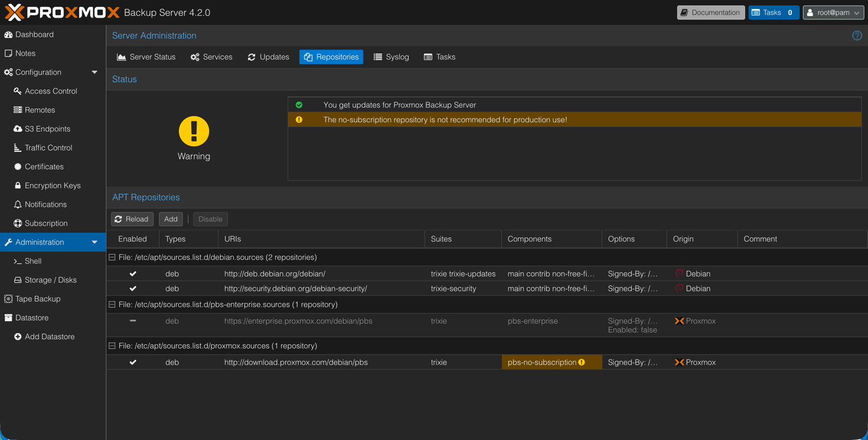Viewport: 868px width, 440px height.
Task: Click the Reload repositories button
Action: click(x=132, y=219)
